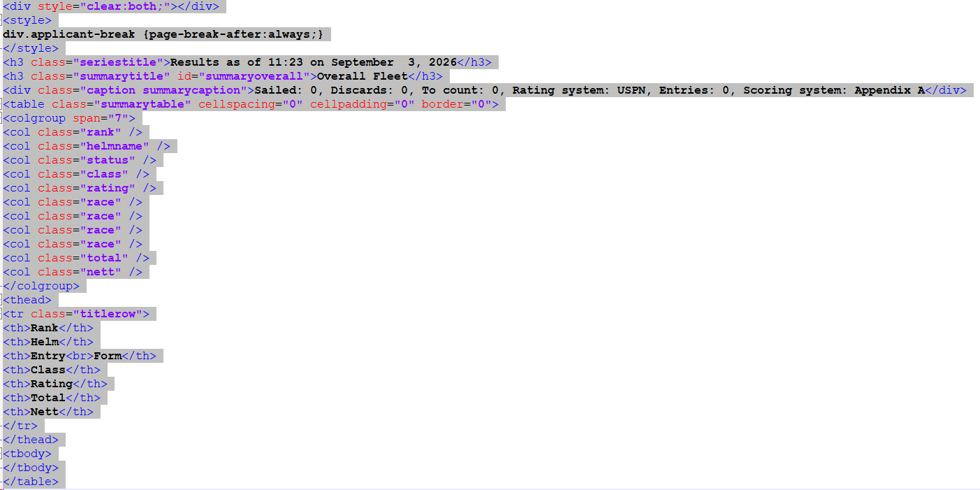The width and height of the screenshot is (980, 490).
Task: Click the col tag with class "rating"
Action: 80,188
